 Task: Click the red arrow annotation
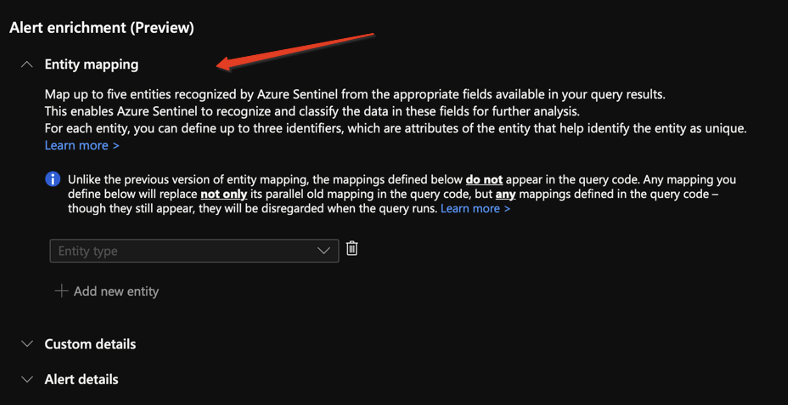(x=296, y=51)
